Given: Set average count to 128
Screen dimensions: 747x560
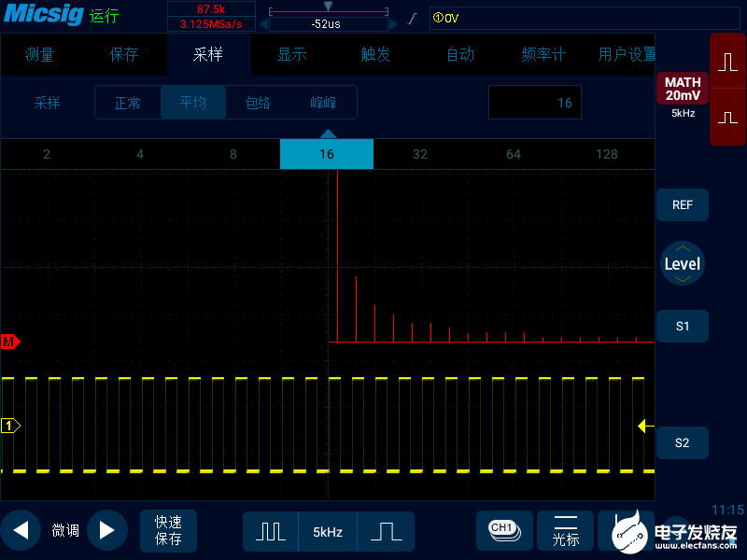Looking at the screenshot, I should tap(607, 154).
